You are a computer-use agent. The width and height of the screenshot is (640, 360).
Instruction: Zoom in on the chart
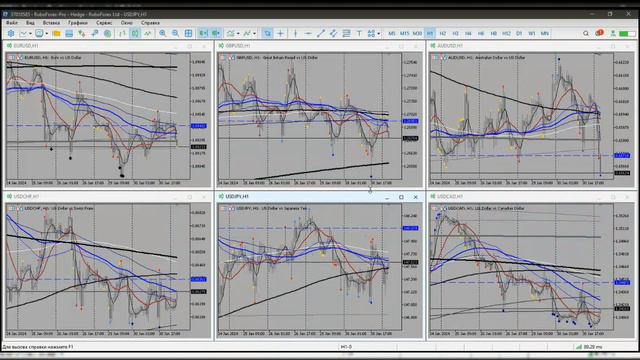point(162,33)
